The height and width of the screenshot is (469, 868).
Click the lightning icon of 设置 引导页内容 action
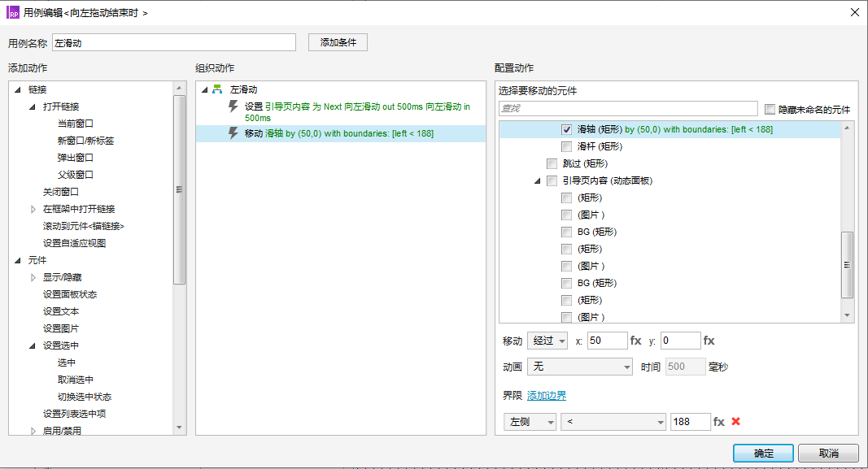point(233,106)
